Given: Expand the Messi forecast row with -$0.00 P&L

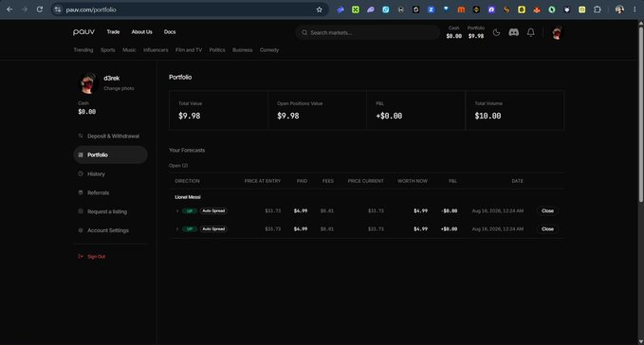Looking at the screenshot, I should (177, 210).
